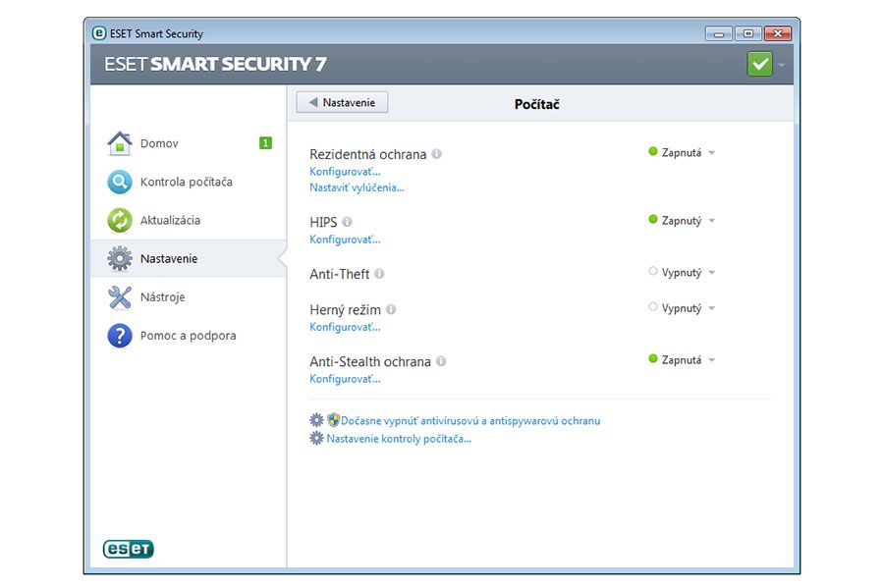
Task: Open dropdown arrow next to Rezidentná ochrana Zapnutá
Action: [x=711, y=152]
